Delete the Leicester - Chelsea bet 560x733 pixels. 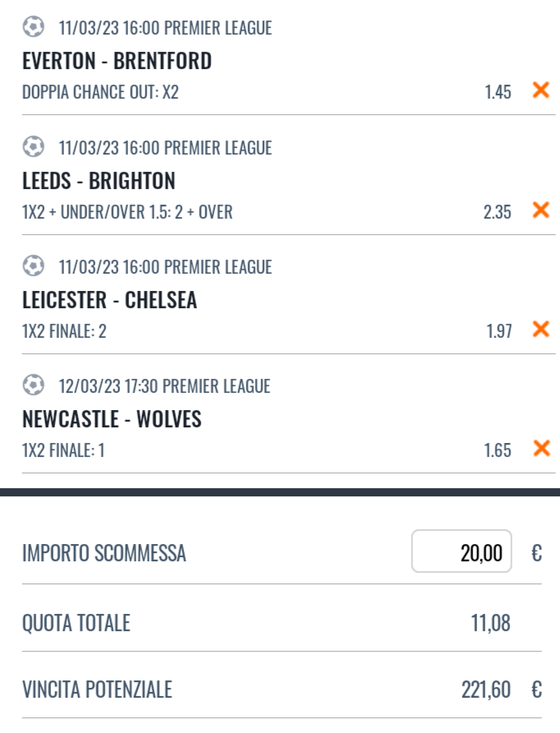540,330
